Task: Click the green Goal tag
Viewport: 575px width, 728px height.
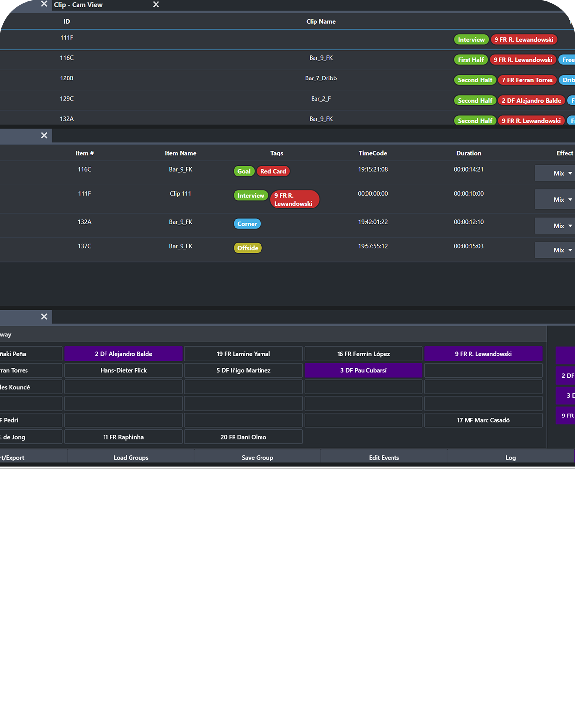Action: click(244, 171)
